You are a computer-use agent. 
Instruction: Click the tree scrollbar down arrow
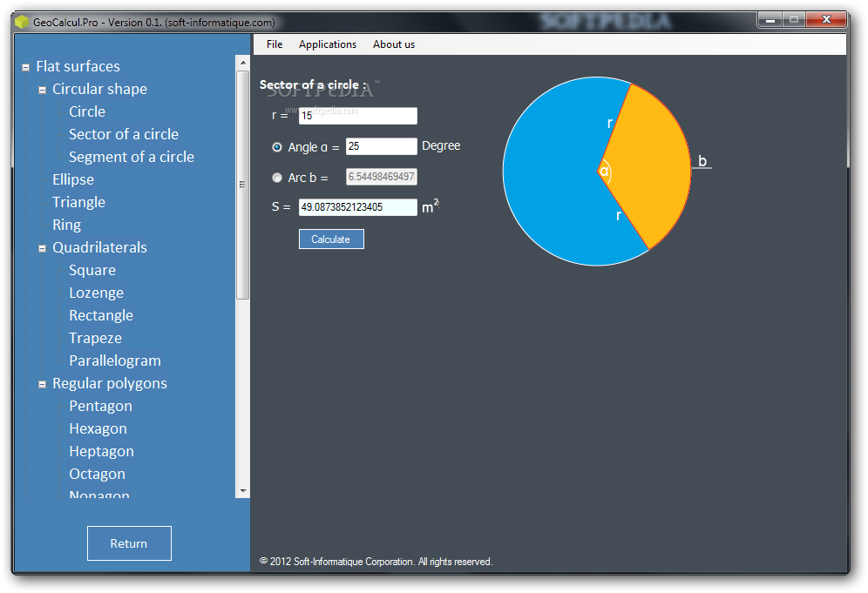click(243, 490)
